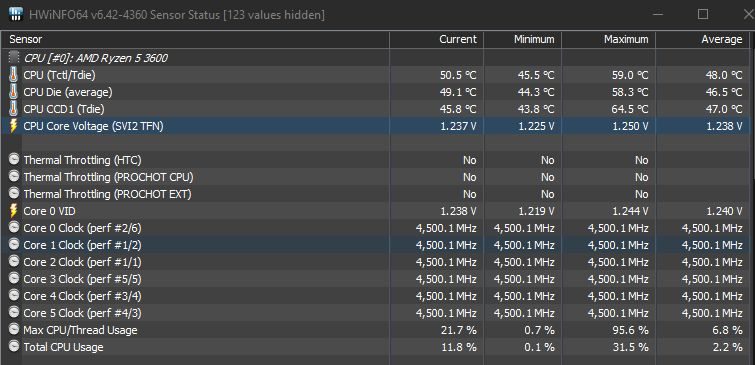Click lightning icon beside CPU Core Voltage
Image resolution: width=755 pixels, height=365 pixels.
click(13, 126)
